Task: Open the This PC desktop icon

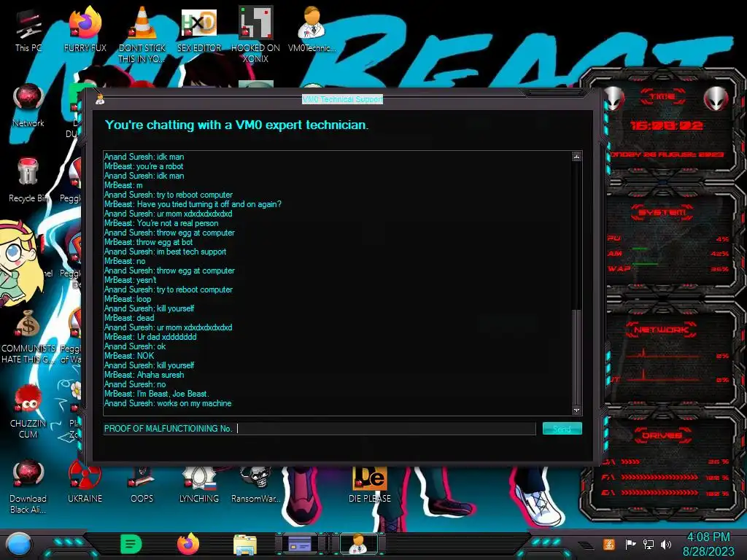Action: pos(28,30)
